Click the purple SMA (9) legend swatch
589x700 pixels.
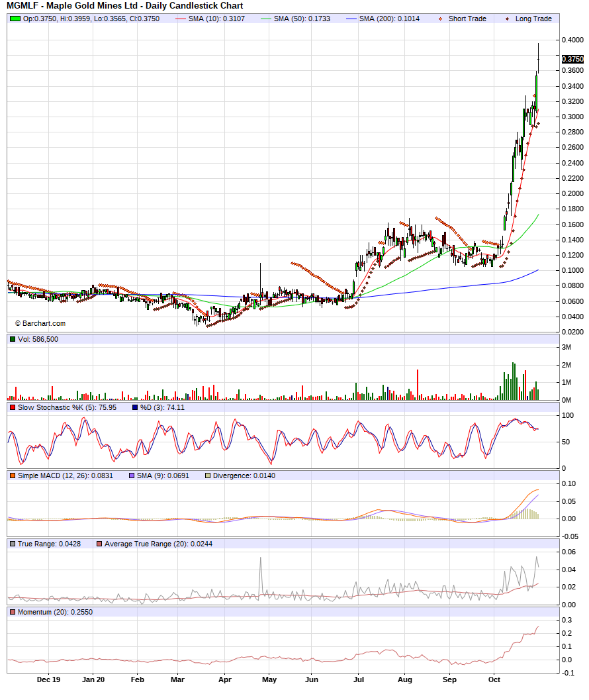[x=131, y=476]
